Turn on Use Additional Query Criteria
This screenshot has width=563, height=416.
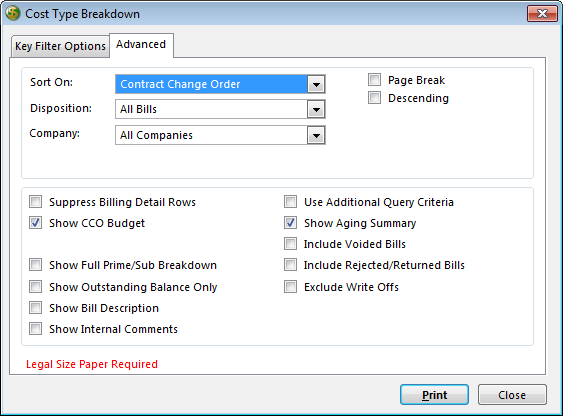[x=290, y=202]
